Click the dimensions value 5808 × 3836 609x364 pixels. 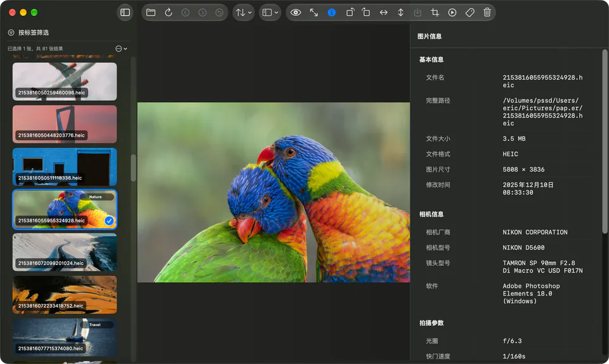(x=523, y=169)
